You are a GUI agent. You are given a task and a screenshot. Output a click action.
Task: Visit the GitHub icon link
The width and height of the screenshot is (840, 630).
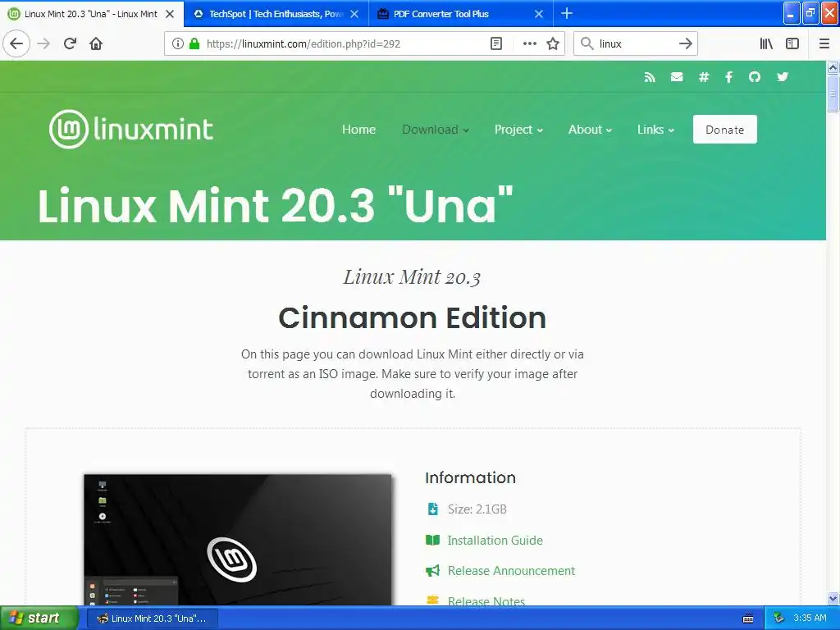[755, 77]
